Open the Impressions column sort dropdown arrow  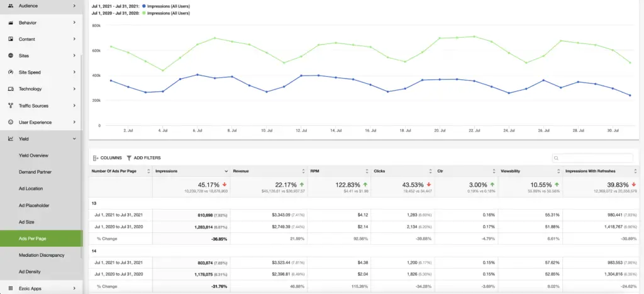click(226, 171)
